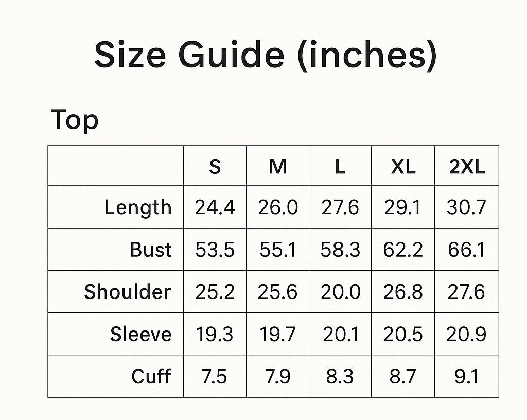Click the Sleeve row label

point(140,335)
